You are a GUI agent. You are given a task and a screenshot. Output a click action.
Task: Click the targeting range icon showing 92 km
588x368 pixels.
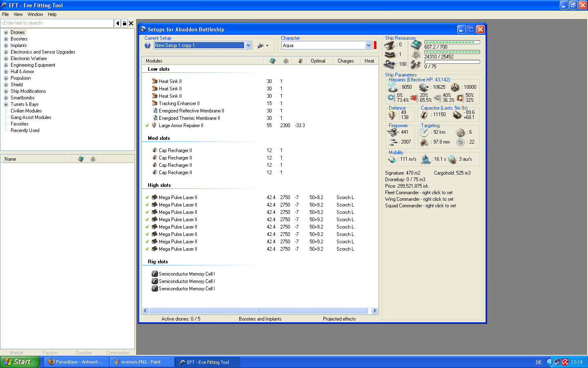(x=424, y=132)
